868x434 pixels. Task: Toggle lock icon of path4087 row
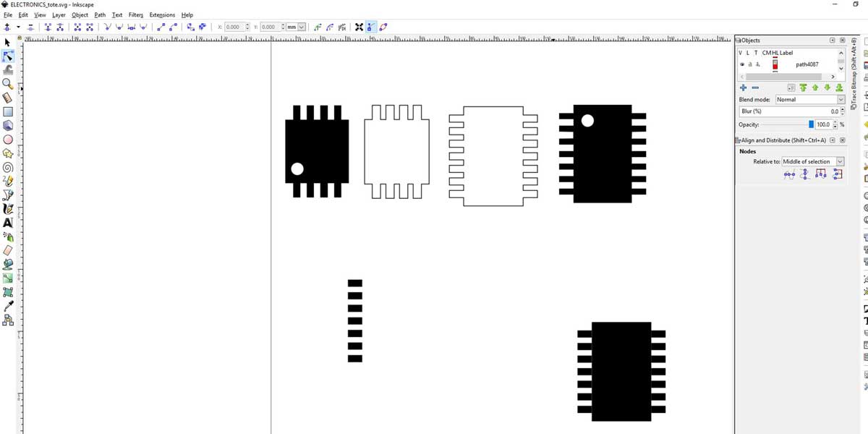(749, 64)
